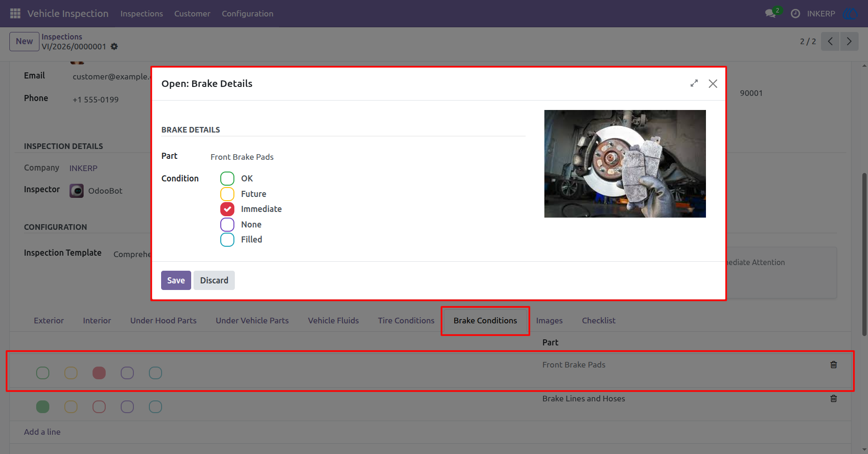The height and width of the screenshot is (454, 868).
Task: Select the OK condition checkbox
Action: pos(227,179)
